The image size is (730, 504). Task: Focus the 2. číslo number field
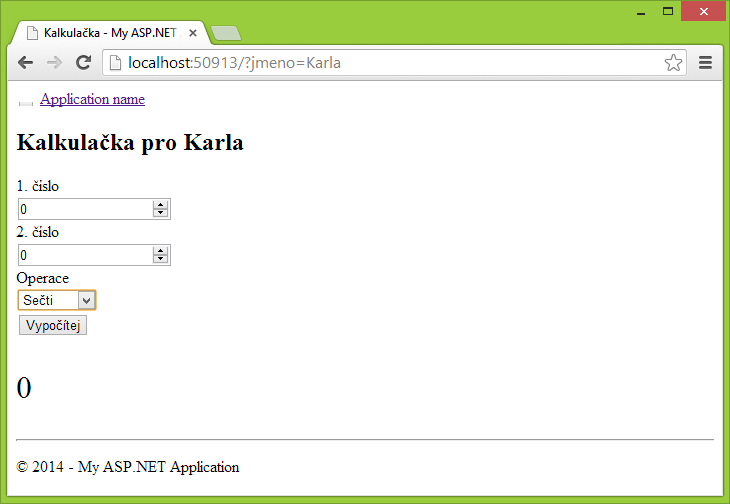pos(94,255)
